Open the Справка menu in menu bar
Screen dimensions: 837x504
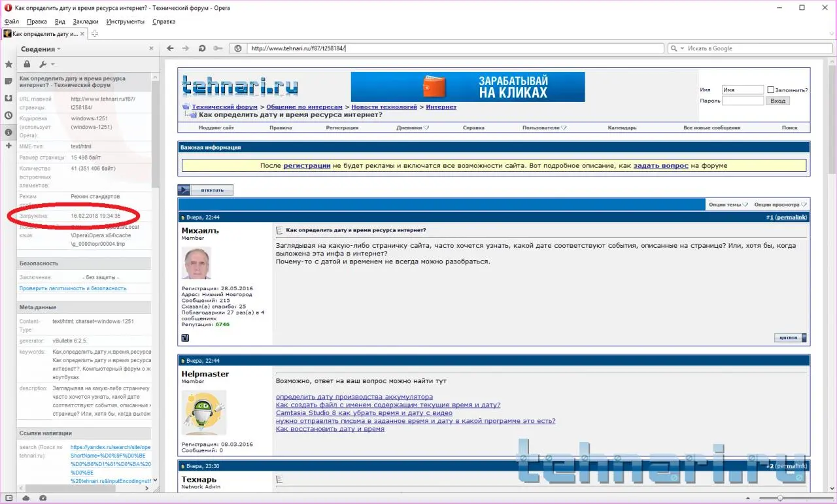[163, 22]
